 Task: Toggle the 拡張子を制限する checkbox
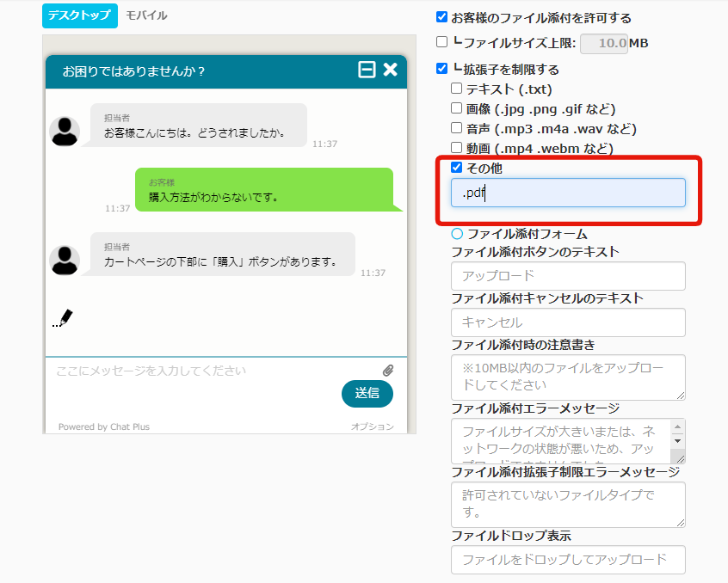[442, 69]
